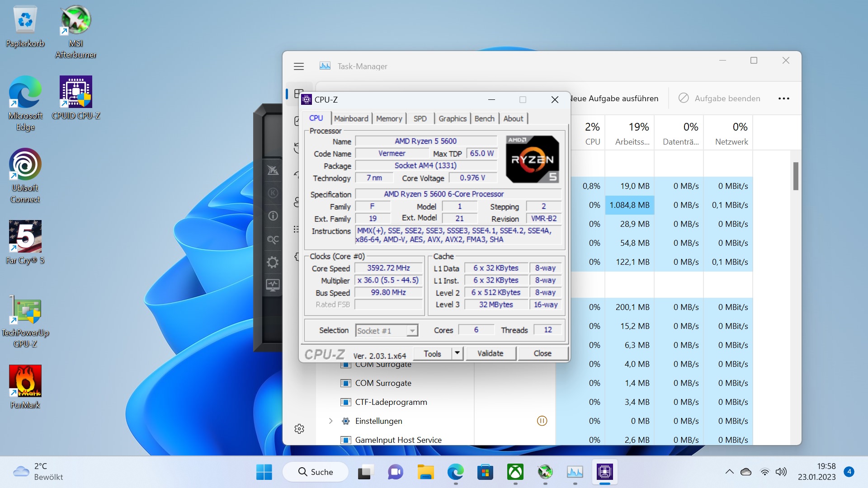Select the CPU tab in CPU-Z

tap(316, 118)
